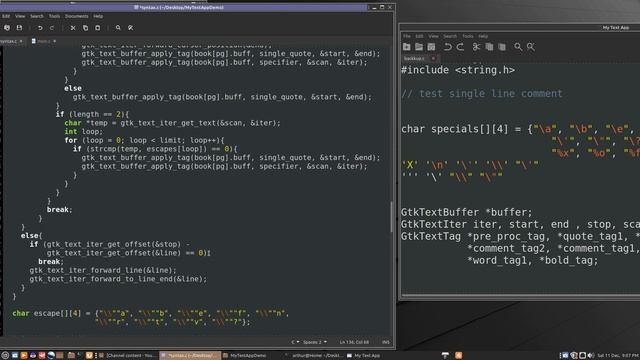The image size is (640, 360).
Task: Open find with the left editor's magnifier icon
Action: 118,28
